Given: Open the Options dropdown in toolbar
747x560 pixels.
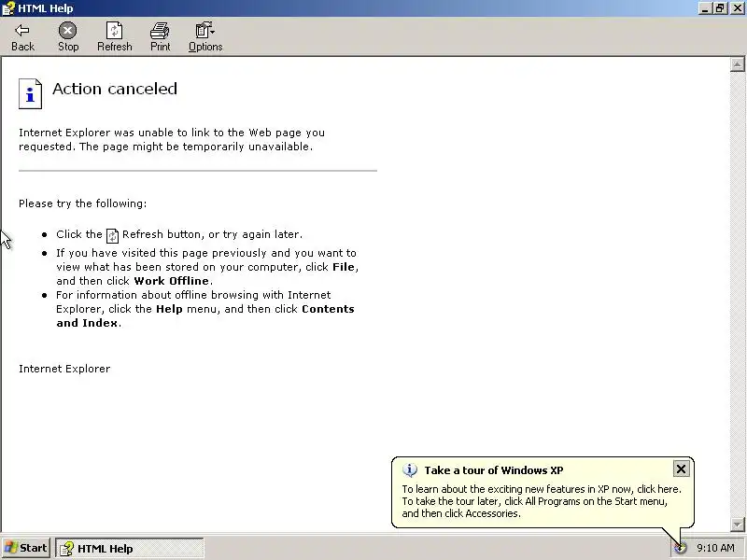Looking at the screenshot, I should [205, 37].
